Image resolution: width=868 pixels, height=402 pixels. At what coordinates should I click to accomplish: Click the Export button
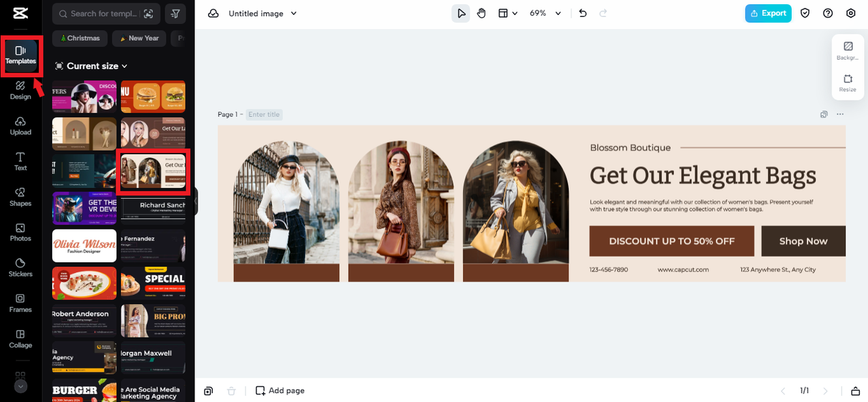768,13
